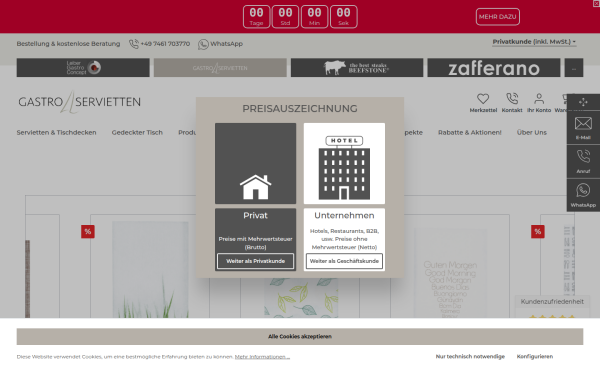Open the green leaves napkin thumbnail
This screenshot has width=600, height=375.
(301, 298)
